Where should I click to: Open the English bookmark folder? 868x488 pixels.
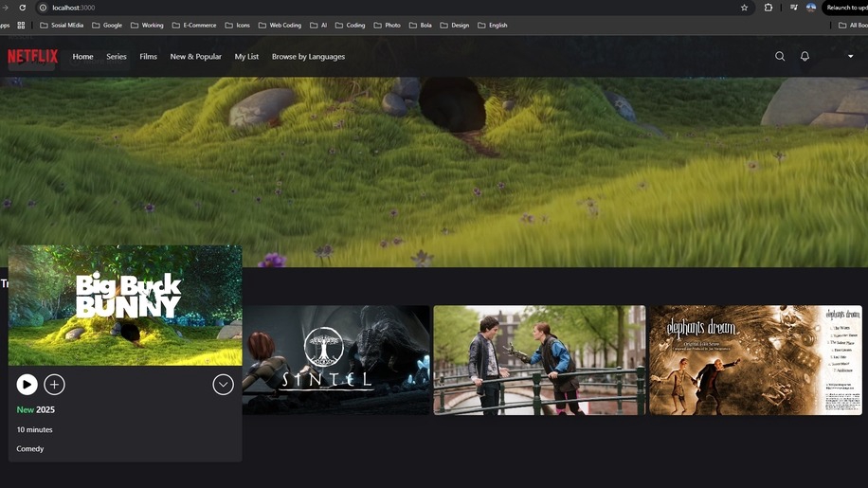[492, 26]
